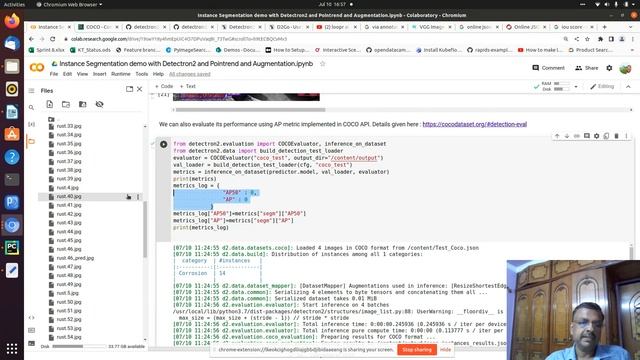Add a new Text cell
Screen dimensions: 640x360
[x=188, y=87]
